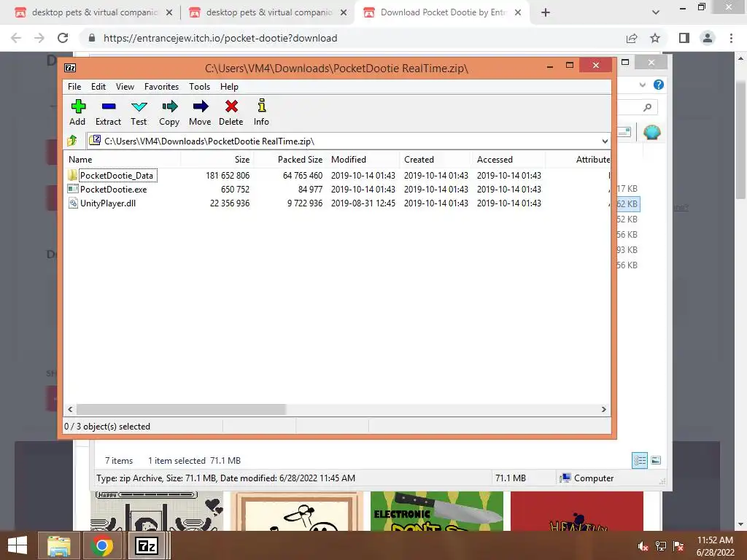This screenshot has width=747, height=560.
Task: Click the horizontal scrollbar thumb in 7-Zip
Action: pos(181,410)
